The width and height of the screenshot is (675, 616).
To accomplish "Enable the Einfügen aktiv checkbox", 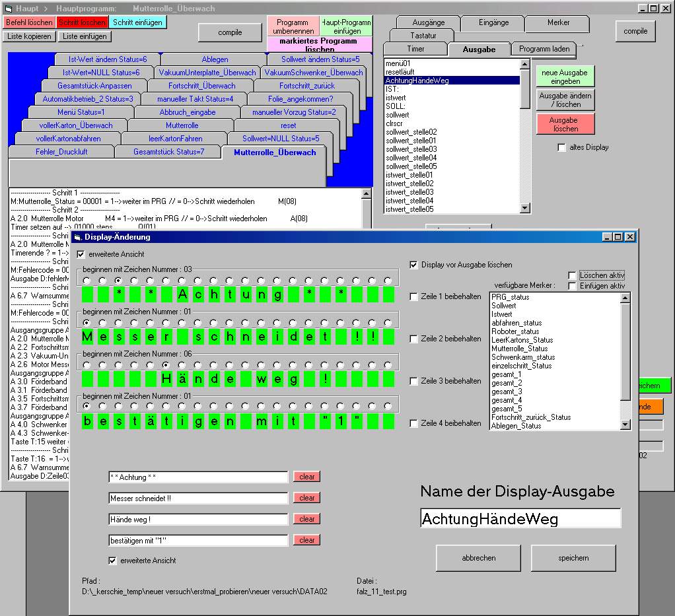I will [572, 286].
